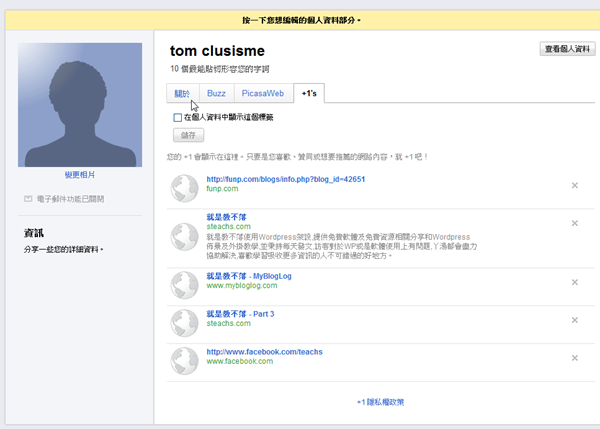Open the PicasaWeb tab
Image resolution: width=600 pixels, height=429 pixels.
[263, 93]
